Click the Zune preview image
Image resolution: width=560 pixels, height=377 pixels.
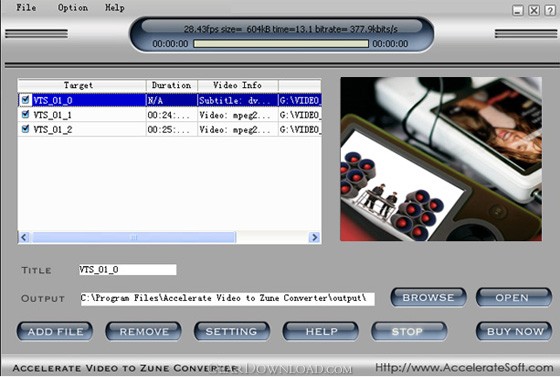click(x=441, y=159)
